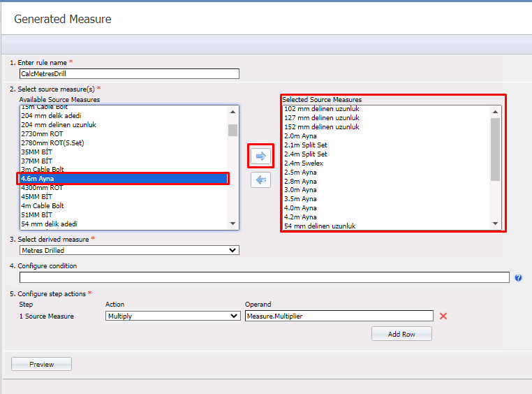Expand the Action Multiply dropdown
The image size is (532, 394).
(172, 316)
